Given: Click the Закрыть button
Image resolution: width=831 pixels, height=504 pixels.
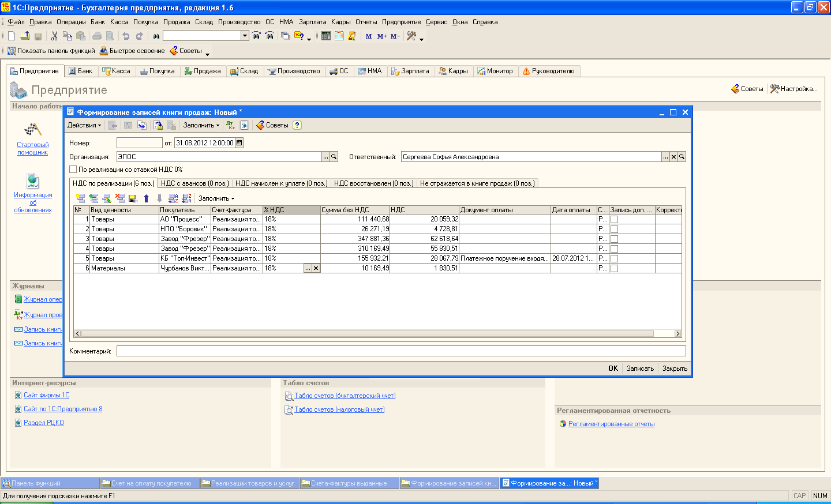Looking at the screenshot, I should pos(675,368).
